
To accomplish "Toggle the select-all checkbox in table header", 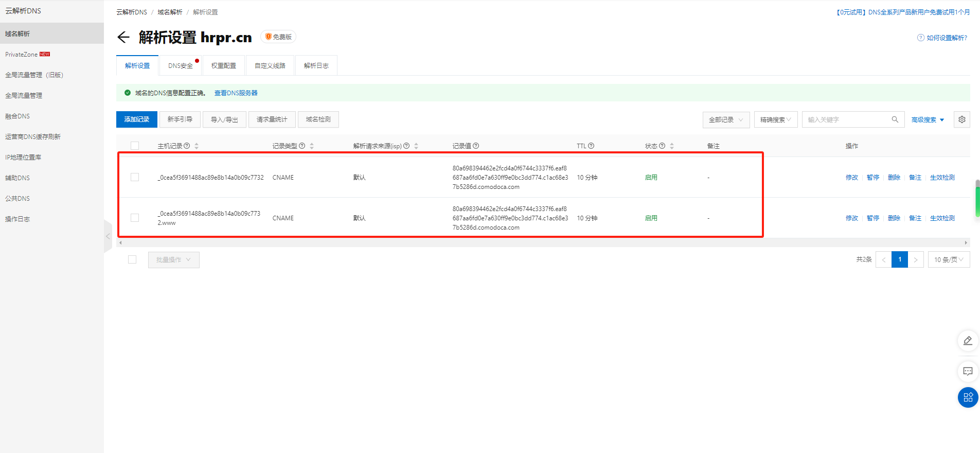I will 135,146.
